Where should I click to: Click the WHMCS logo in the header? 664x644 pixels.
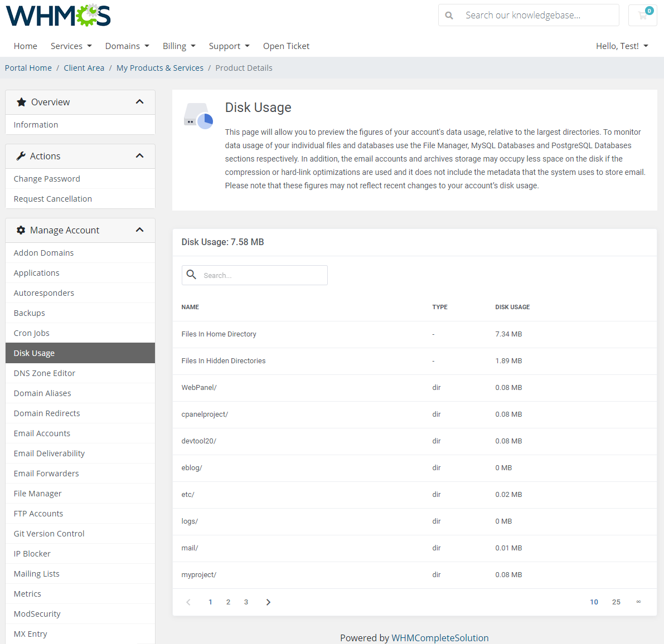[57, 15]
